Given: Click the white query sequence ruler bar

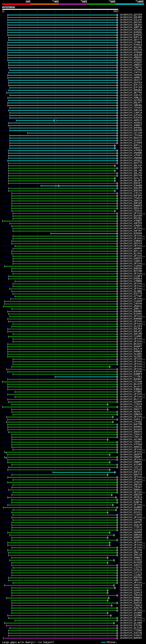Looking at the screenshot, I should point(60,9).
